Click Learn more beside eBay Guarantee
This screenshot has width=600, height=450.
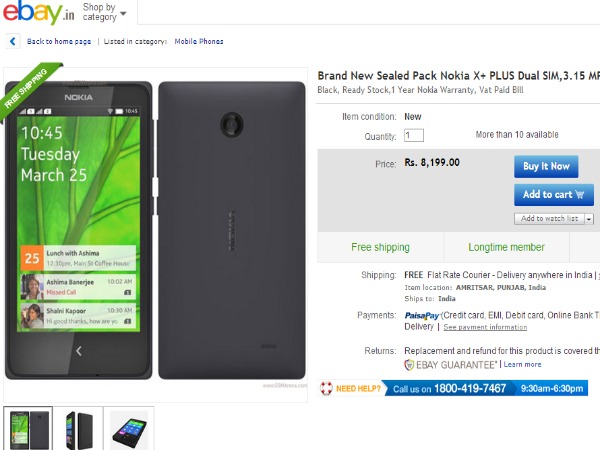(x=522, y=364)
